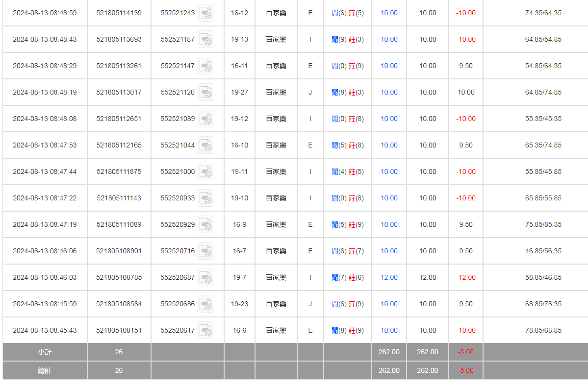Play the replay icon beside 552521120
This screenshot has height=389, width=588.
(x=205, y=93)
